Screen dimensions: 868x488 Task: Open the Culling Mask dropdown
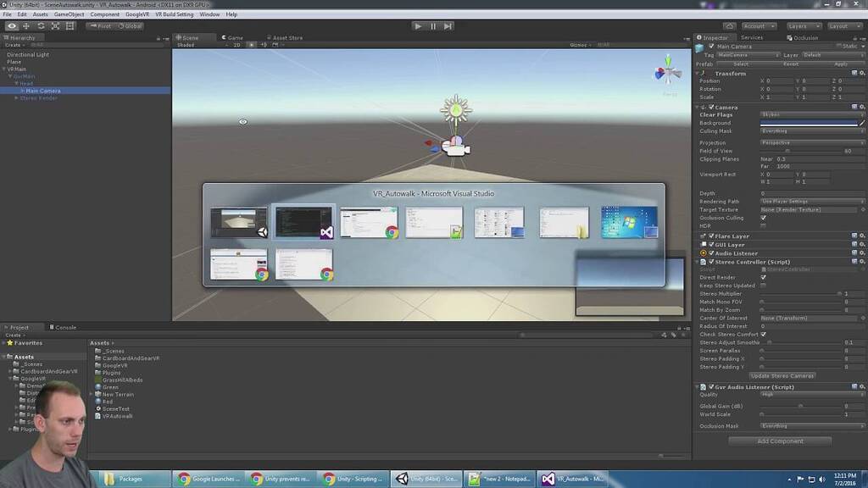pyautogui.click(x=811, y=131)
